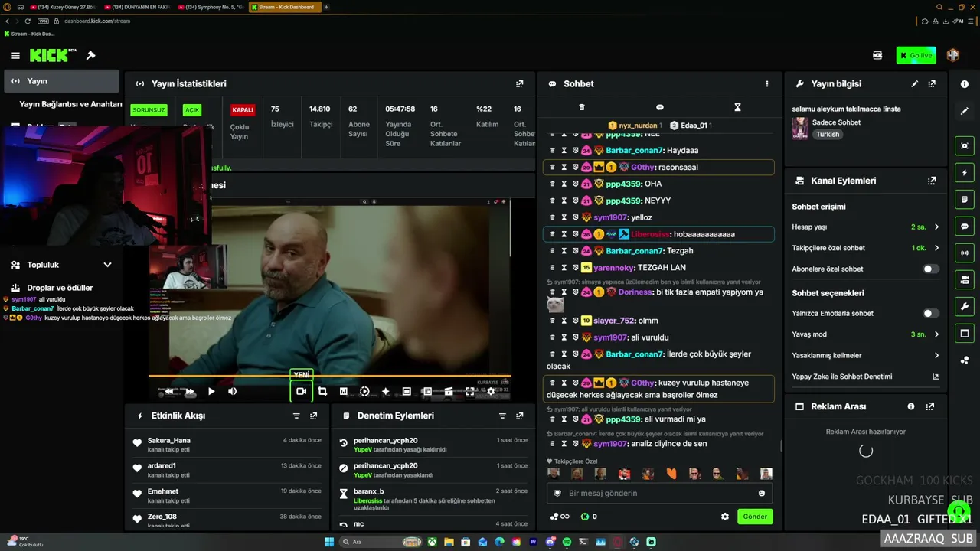The width and height of the screenshot is (980, 551).
Task: Click the camera clip icon marked YENİ
Action: coord(301,392)
